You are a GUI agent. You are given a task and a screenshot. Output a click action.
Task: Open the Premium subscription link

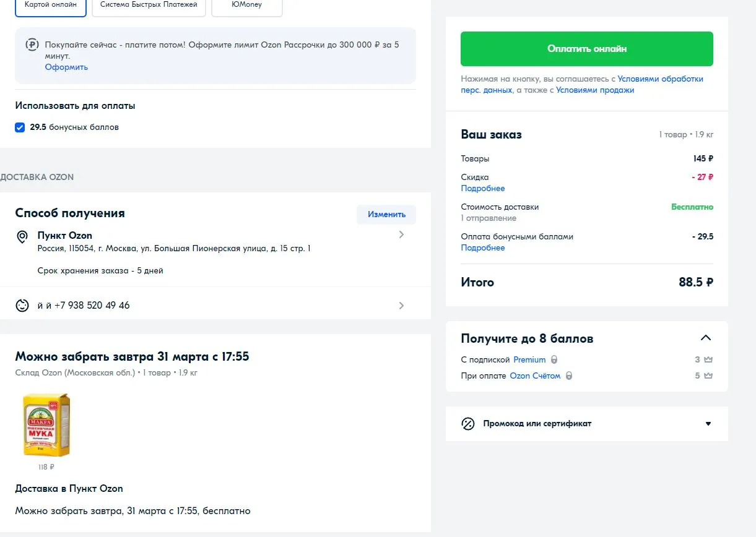tap(529, 359)
